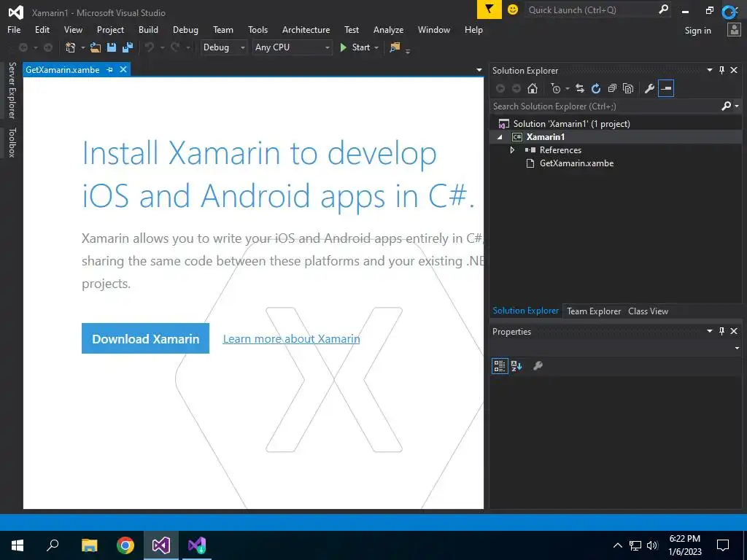The height and width of the screenshot is (560, 747).
Task: Toggle auto-hide pin on Solution Explorer
Action: (x=721, y=71)
